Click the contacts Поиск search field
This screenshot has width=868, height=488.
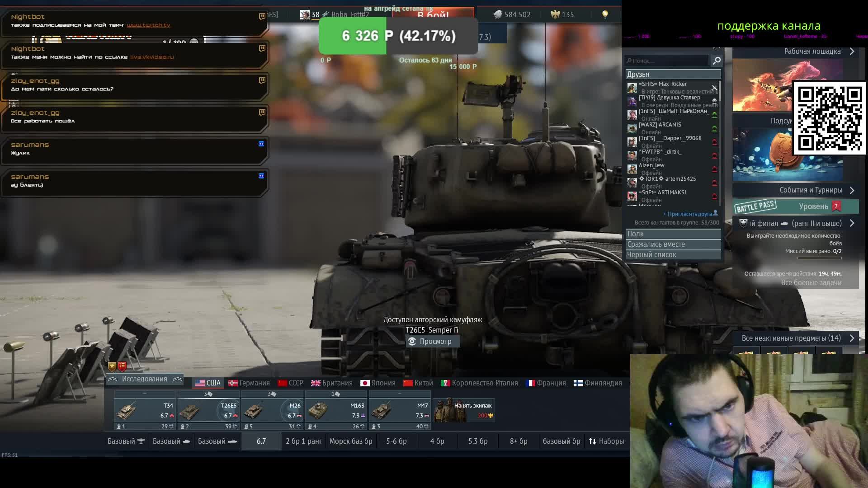pos(667,61)
